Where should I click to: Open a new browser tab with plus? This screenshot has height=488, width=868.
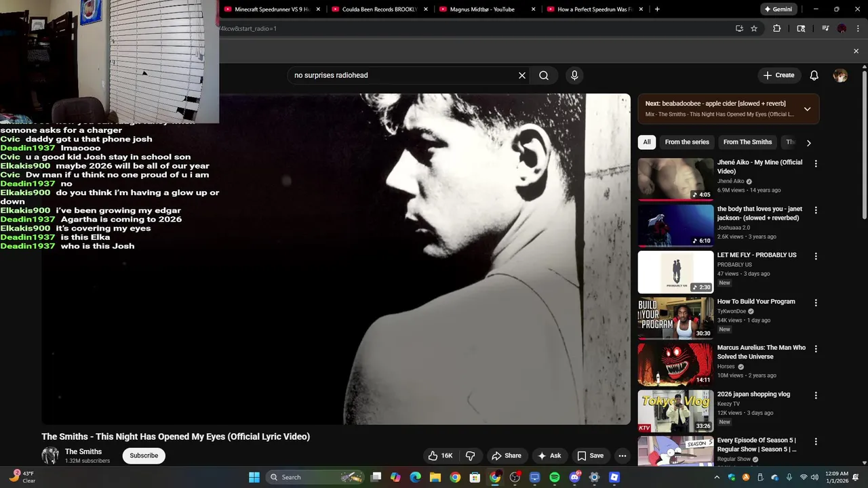(x=657, y=9)
